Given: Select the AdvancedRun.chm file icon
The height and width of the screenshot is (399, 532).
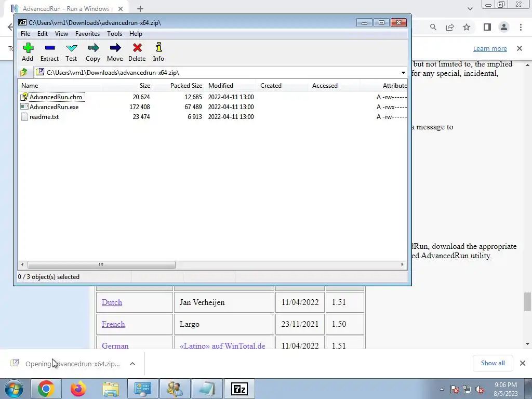Looking at the screenshot, I should coord(24,97).
